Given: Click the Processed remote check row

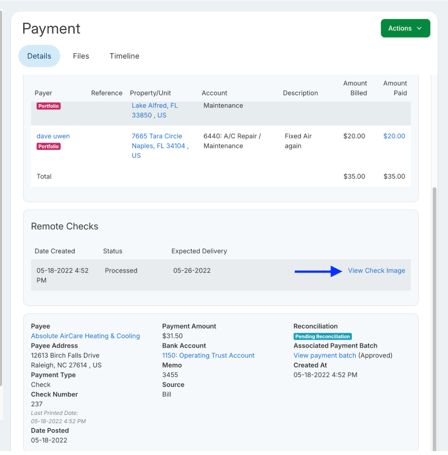Looking at the screenshot, I should click(221, 275).
